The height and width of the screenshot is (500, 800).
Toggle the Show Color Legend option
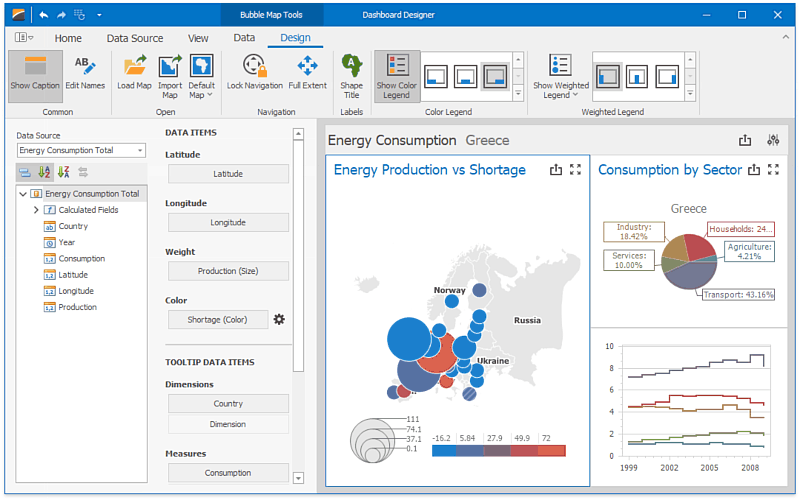[x=397, y=74]
